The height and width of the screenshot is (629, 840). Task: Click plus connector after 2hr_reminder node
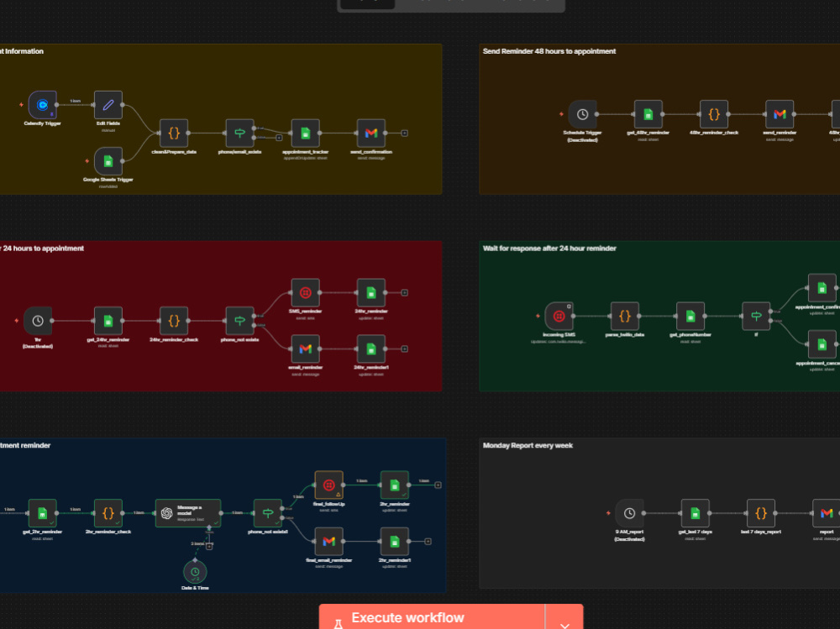coord(438,485)
